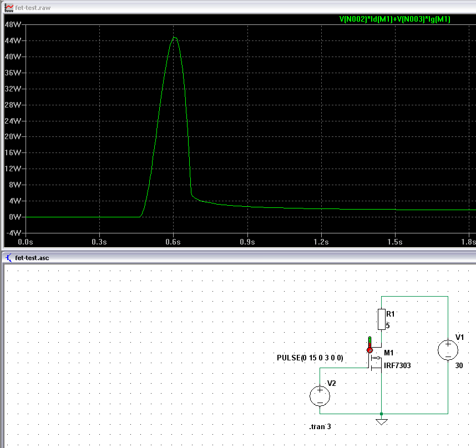Click the green power trace expression label
476x448 pixels.
[394, 19]
